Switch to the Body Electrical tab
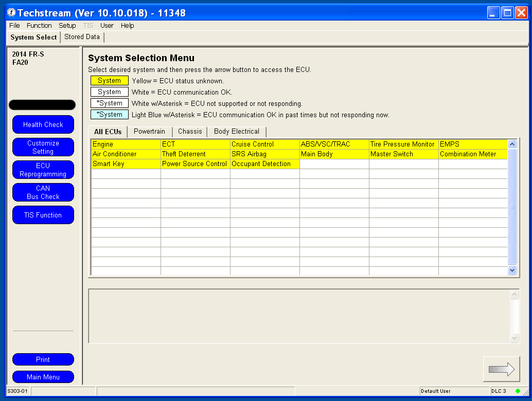 [x=237, y=132]
